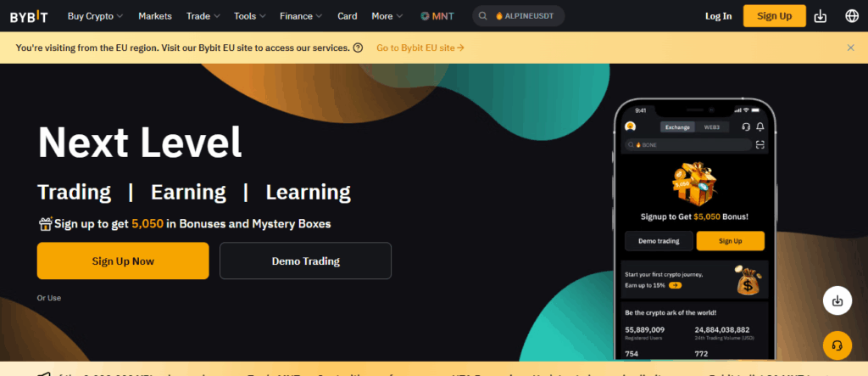Expand the Trade menu dropdown
Viewport: 868px width, 376px height.
[203, 16]
